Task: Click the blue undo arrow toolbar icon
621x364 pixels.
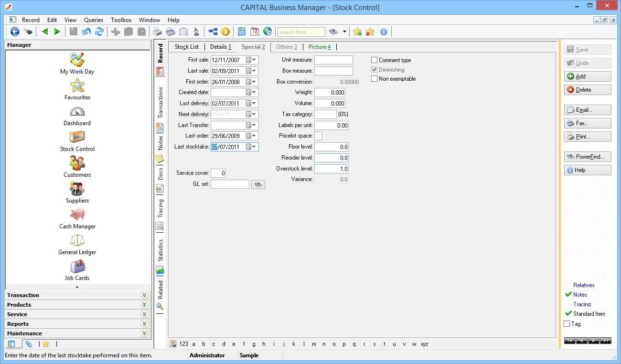Action: tap(86, 32)
